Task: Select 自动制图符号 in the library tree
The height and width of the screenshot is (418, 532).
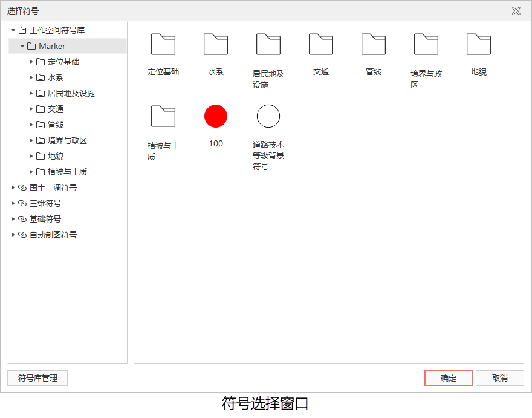Action: (53, 235)
